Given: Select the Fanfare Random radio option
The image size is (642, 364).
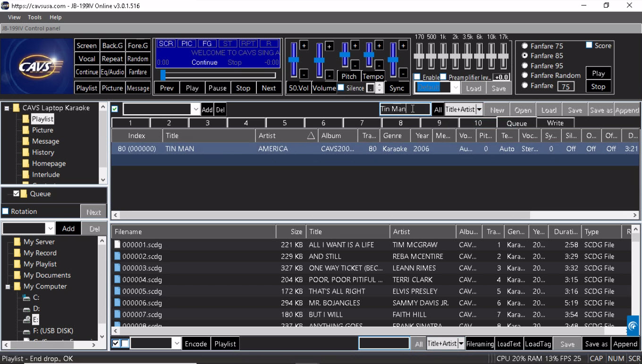Looking at the screenshot, I should (x=524, y=76).
